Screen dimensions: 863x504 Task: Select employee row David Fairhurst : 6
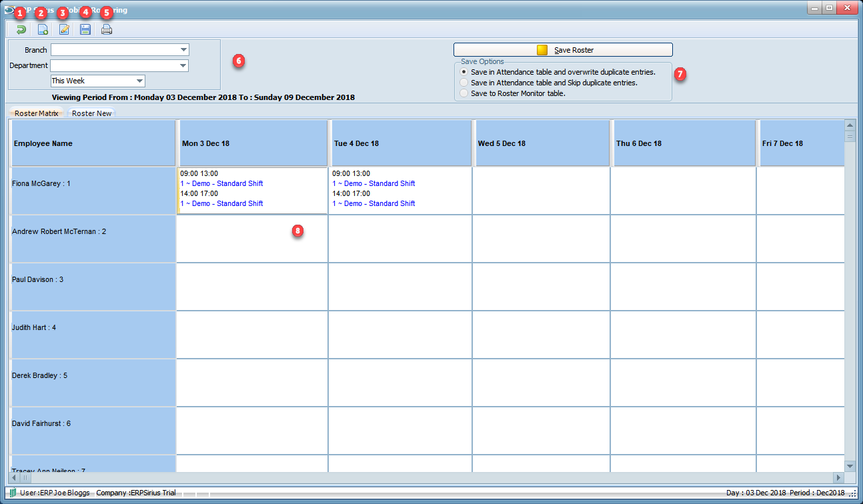pos(93,431)
